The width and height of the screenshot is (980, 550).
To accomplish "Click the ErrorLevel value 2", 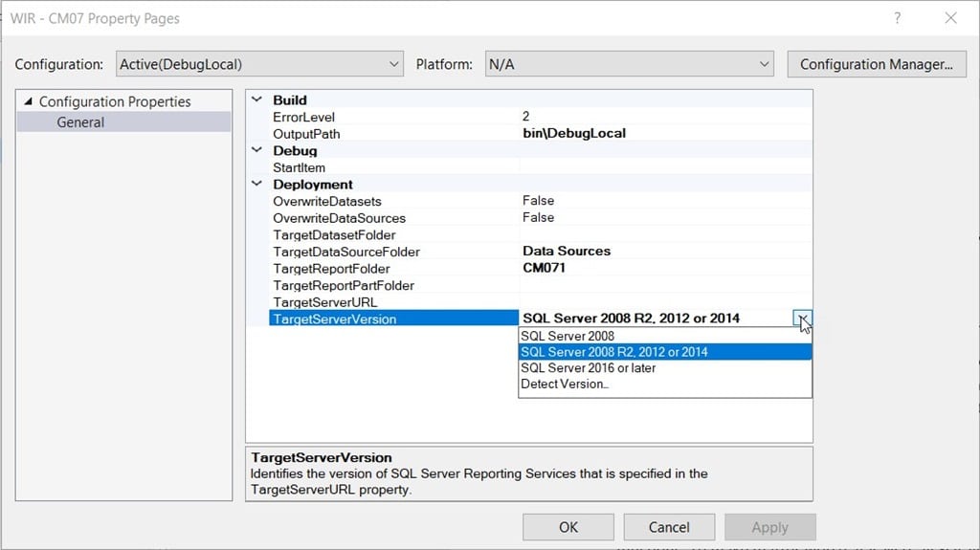I will [525, 117].
